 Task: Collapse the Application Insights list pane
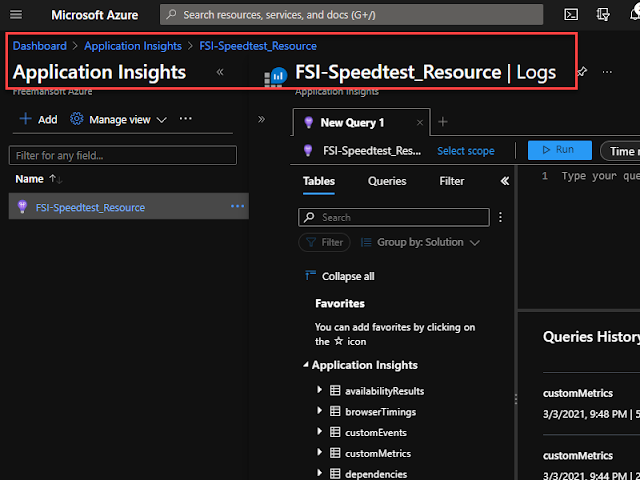click(x=220, y=72)
